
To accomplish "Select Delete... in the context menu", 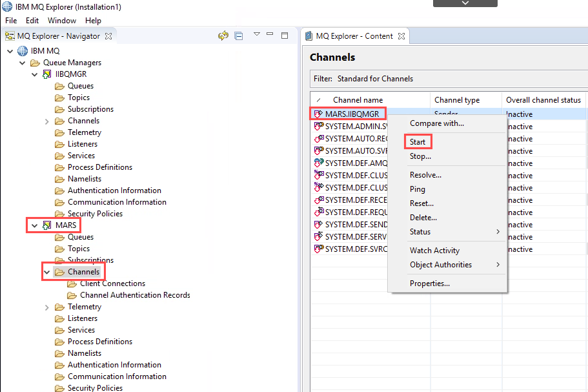I will point(423,218).
